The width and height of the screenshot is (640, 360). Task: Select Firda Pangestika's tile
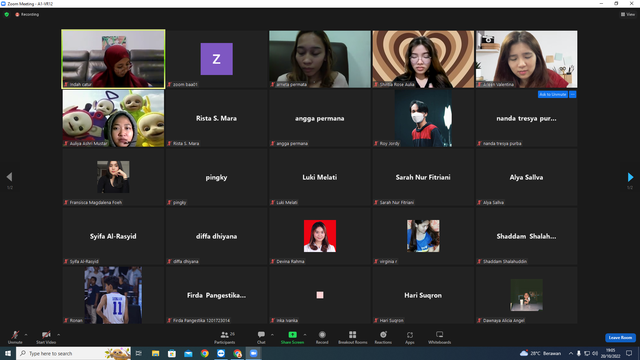217,295
